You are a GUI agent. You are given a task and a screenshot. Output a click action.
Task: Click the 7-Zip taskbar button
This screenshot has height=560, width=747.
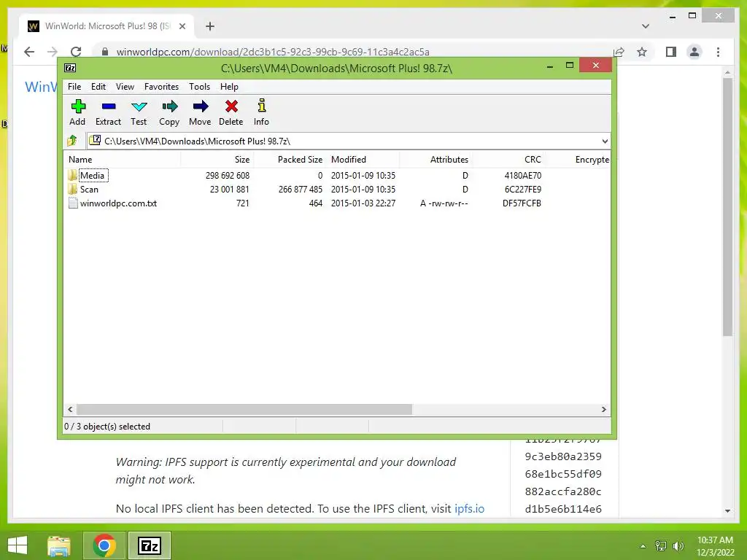click(x=149, y=545)
